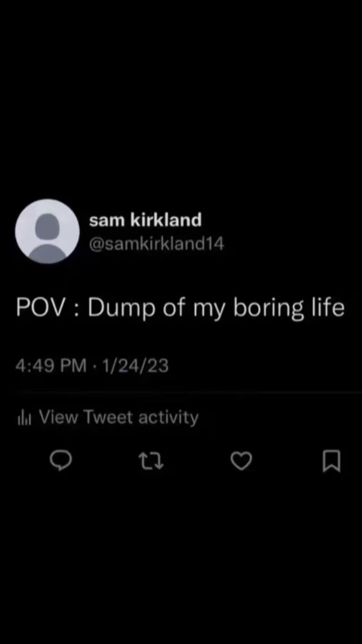Bookmark this tweet
362x644 pixels.
pos(331,462)
